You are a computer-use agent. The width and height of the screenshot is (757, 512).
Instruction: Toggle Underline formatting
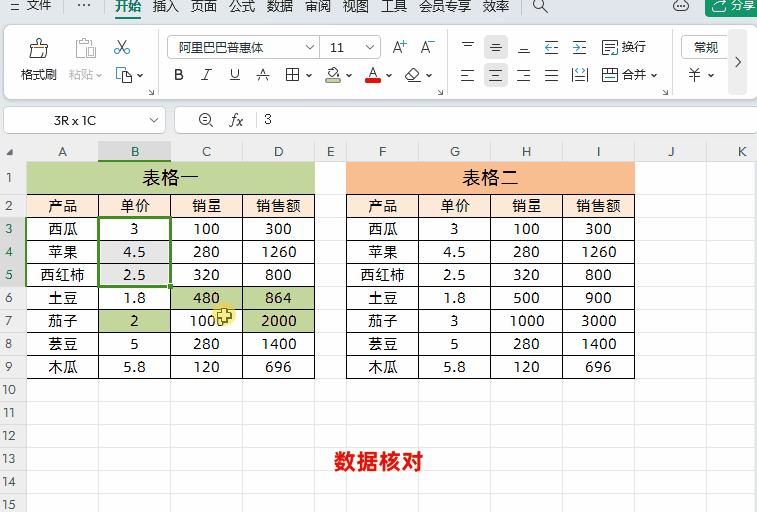(x=235, y=75)
